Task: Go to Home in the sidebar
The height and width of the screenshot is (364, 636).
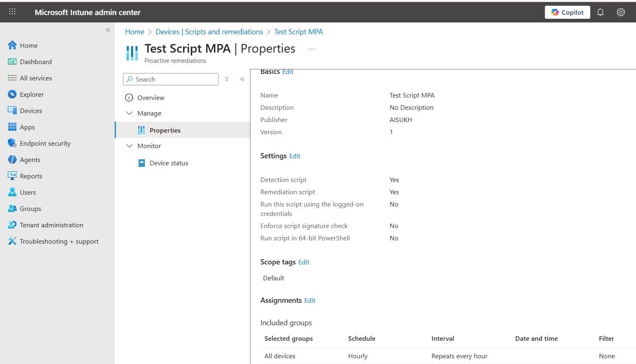Action: (29, 45)
